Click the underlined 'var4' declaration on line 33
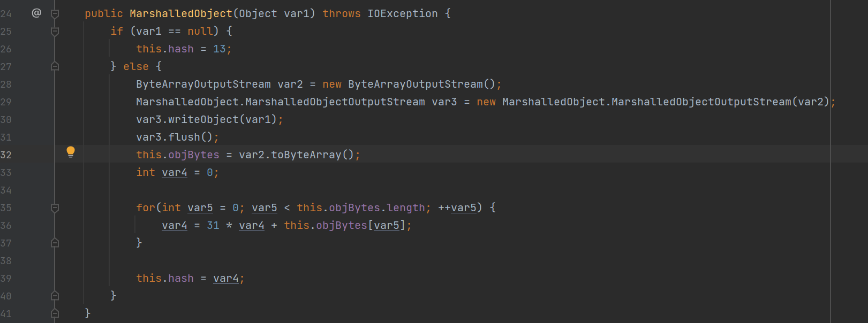The height and width of the screenshot is (323, 868). [175, 172]
